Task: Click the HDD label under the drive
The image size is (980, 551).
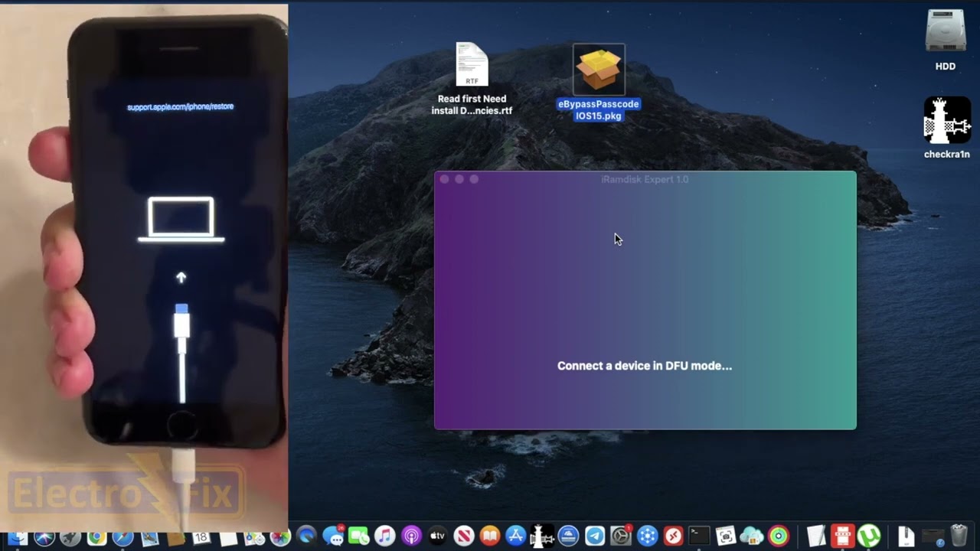Action: click(x=946, y=67)
